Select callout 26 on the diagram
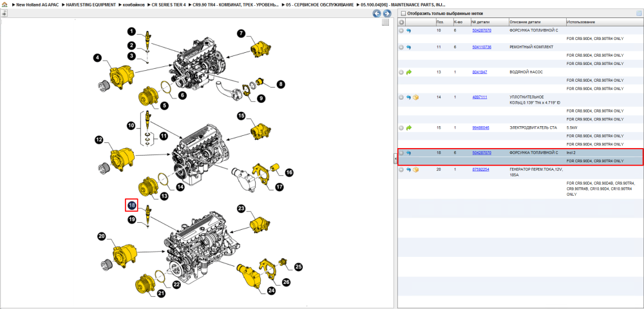 (287, 283)
